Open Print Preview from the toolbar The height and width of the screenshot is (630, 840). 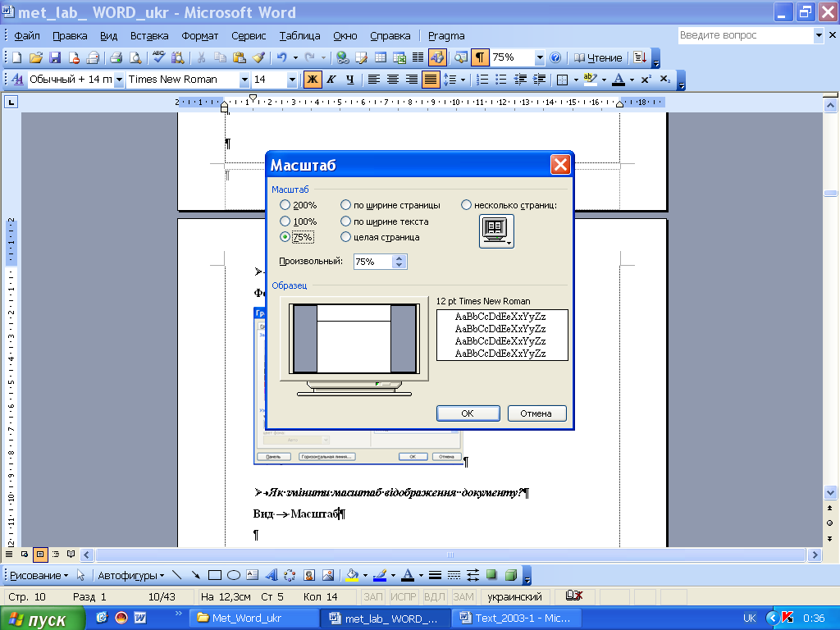point(135,57)
